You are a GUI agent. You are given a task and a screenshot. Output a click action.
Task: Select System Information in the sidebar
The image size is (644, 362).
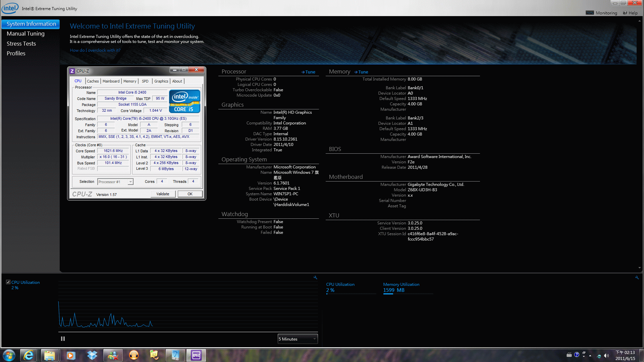point(31,24)
